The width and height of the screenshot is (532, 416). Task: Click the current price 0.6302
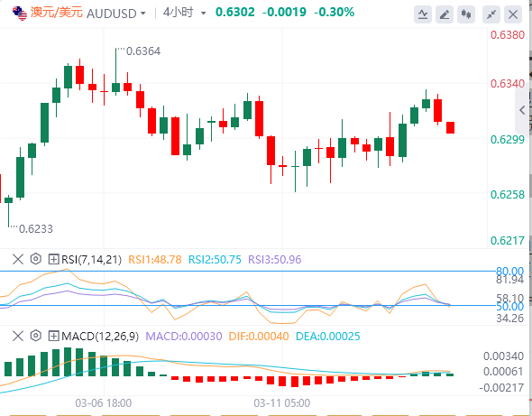pos(234,13)
